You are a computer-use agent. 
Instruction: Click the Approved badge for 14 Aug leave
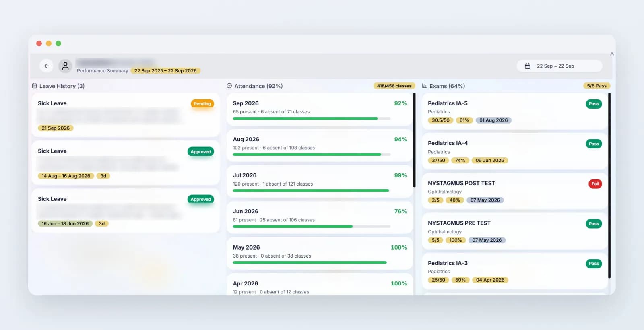coord(201,152)
